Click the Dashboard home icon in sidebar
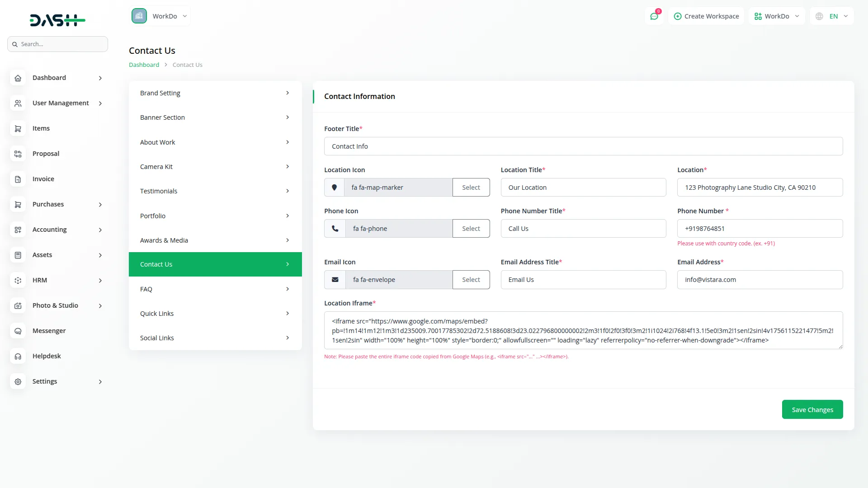868x488 pixels. [x=18, y=78]
